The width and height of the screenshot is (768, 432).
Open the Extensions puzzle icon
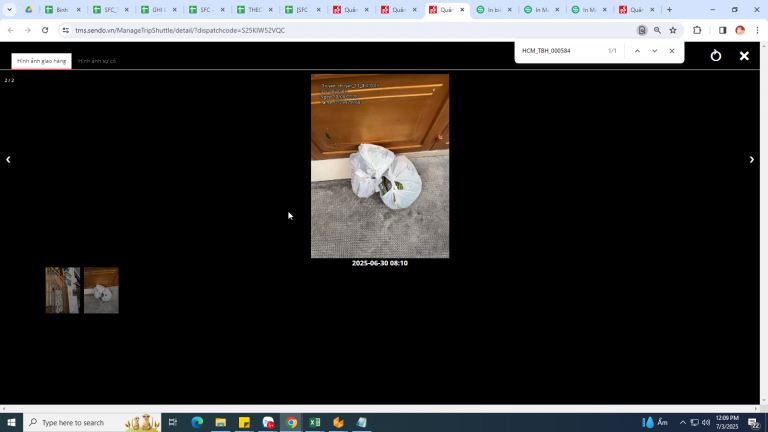(697, 30)
